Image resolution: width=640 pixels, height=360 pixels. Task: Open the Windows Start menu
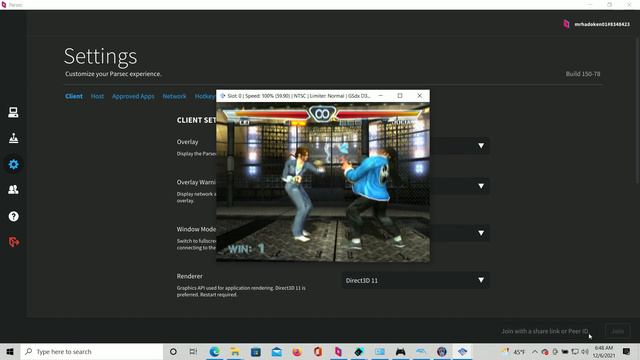(10, 351)
